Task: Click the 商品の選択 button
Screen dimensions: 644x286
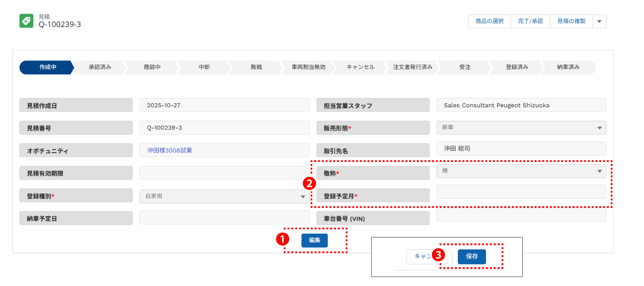Action: (489, 21)
